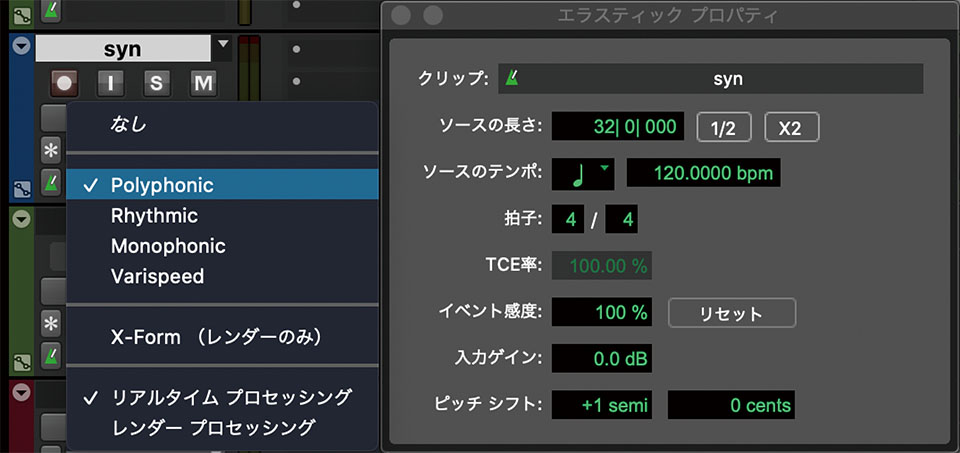Enable input monitoring (I) on syn track
Image resolution: width=960 pixels, height=453 pixels.
pos(111,83)
